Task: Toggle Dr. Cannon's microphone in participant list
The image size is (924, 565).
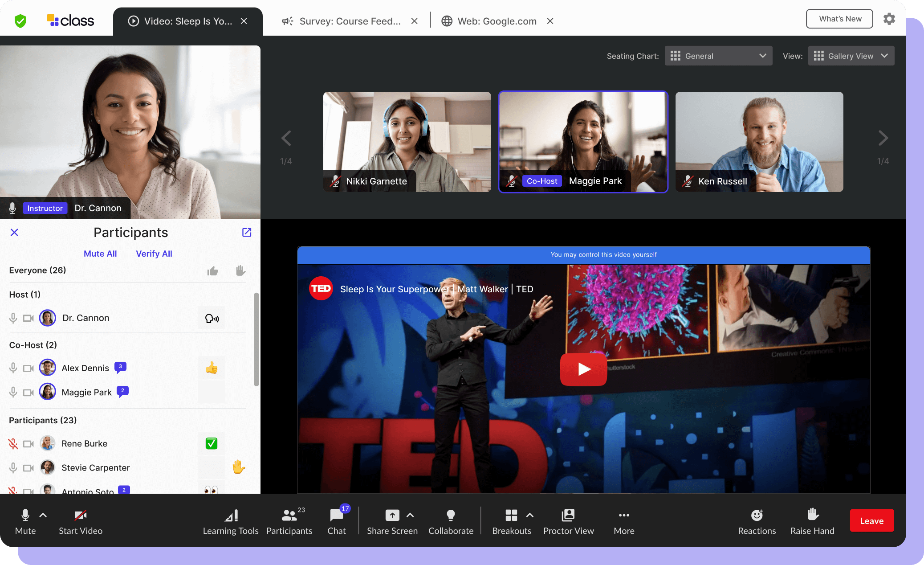Action: (x=13, y=318)
